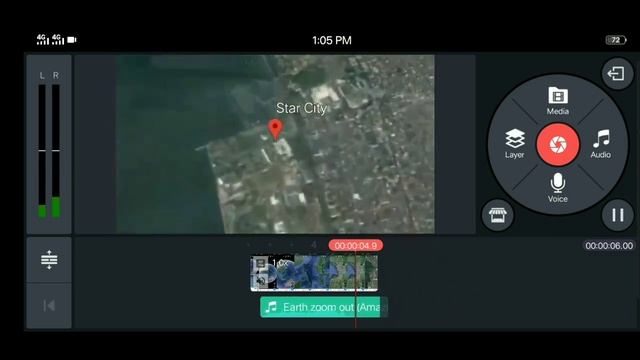This screenshot has height=360, width=640.
Task: Start a Voice recording
Action: pyautogui.click(x=558, y=188)
